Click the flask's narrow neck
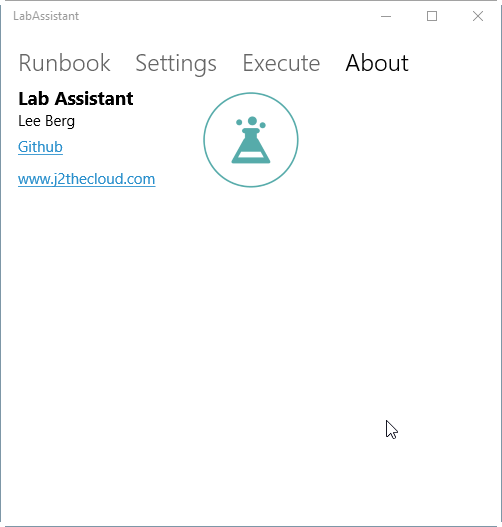 click(x=251, y=136)
